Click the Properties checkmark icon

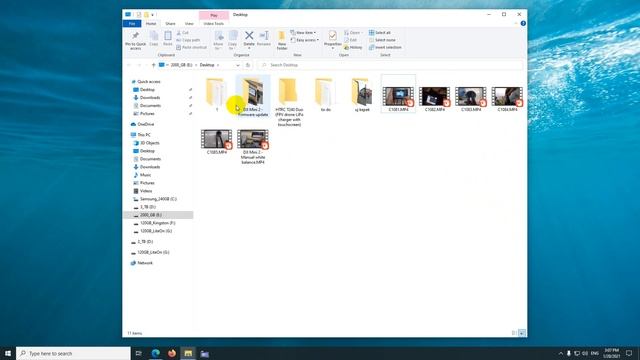coord(333,36)
